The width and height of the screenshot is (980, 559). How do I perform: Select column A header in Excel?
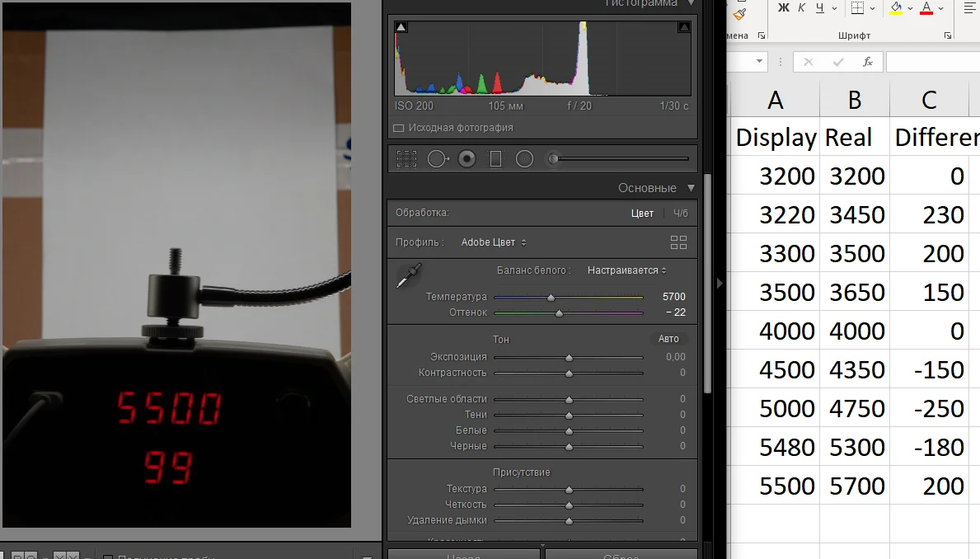point(775,100)
